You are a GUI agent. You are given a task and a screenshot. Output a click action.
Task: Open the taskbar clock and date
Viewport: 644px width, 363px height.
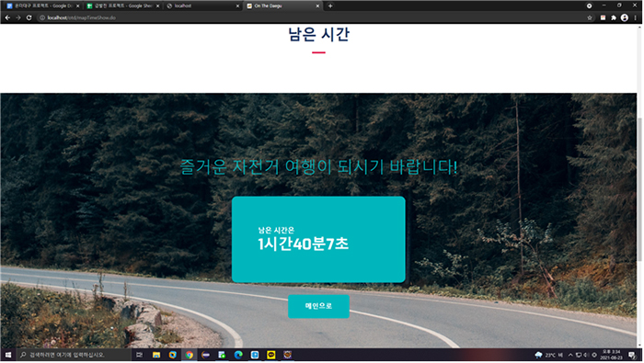611,355
